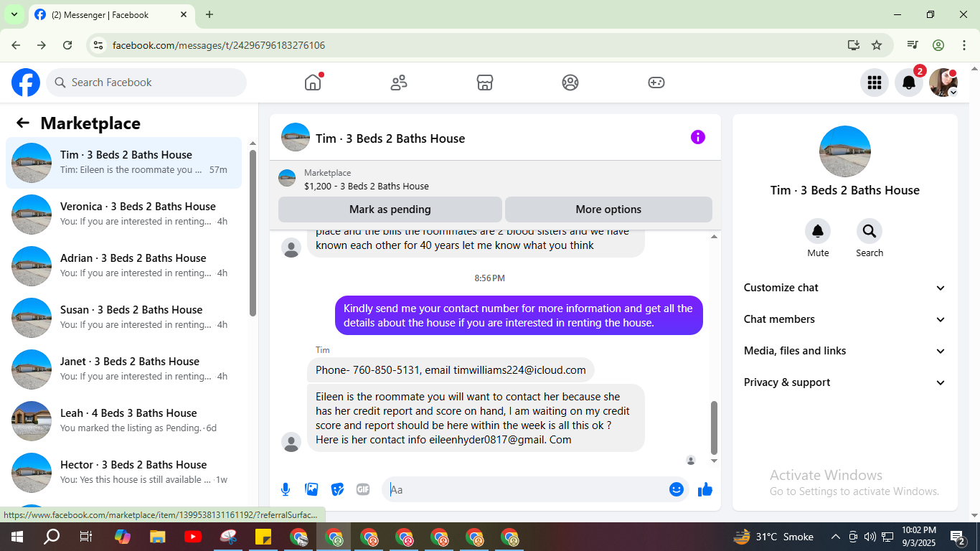Click the More options button
980x551 pixels.
[x=608, y=209]
